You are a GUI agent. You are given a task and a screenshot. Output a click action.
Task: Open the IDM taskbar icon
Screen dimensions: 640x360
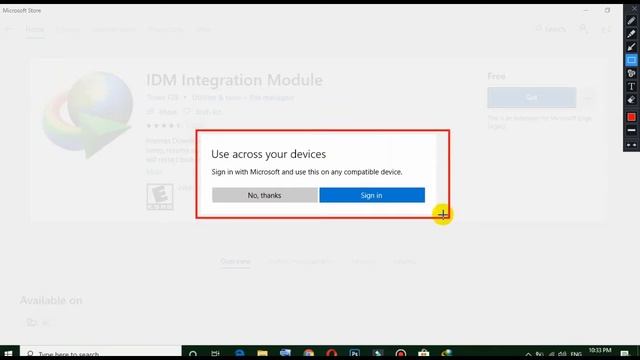click(x=447, y=353)
